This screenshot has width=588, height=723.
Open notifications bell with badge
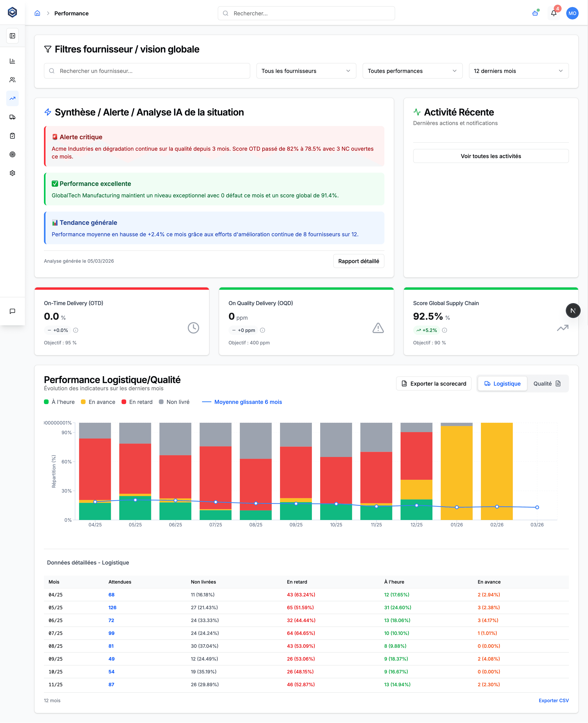point(553,13)
